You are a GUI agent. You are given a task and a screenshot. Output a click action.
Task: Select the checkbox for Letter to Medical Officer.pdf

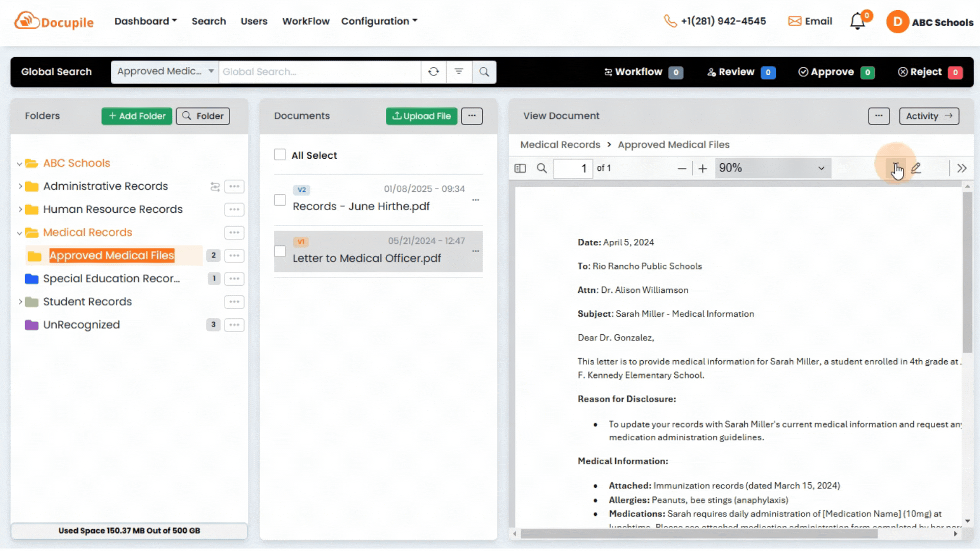click(x=280, y=251)
